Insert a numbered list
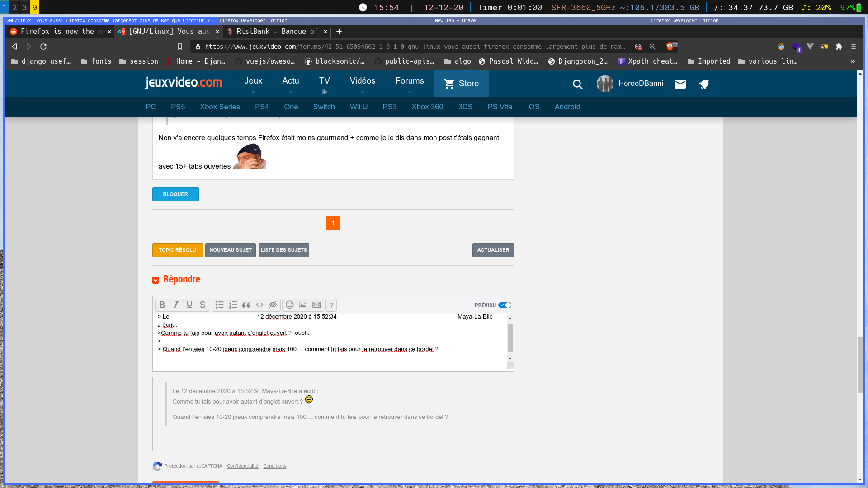This screenshot has width=868, height=488. coord(233,305)
